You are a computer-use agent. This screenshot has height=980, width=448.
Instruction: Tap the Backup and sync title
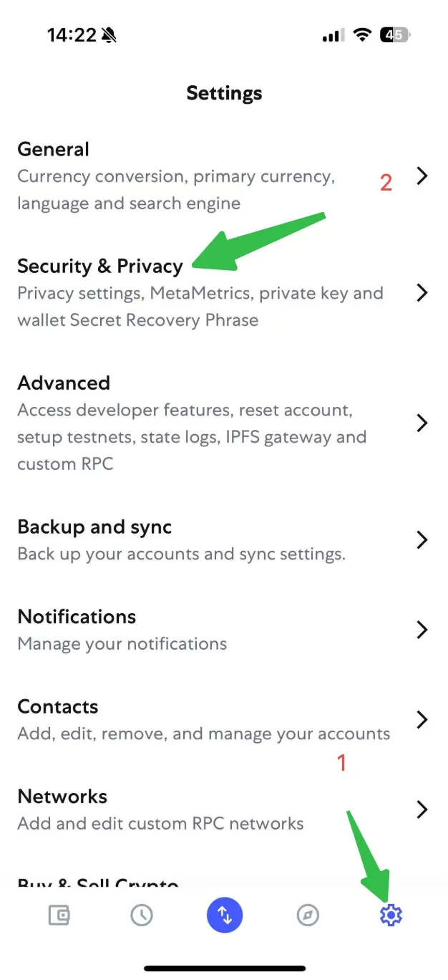tap(94, 527)
